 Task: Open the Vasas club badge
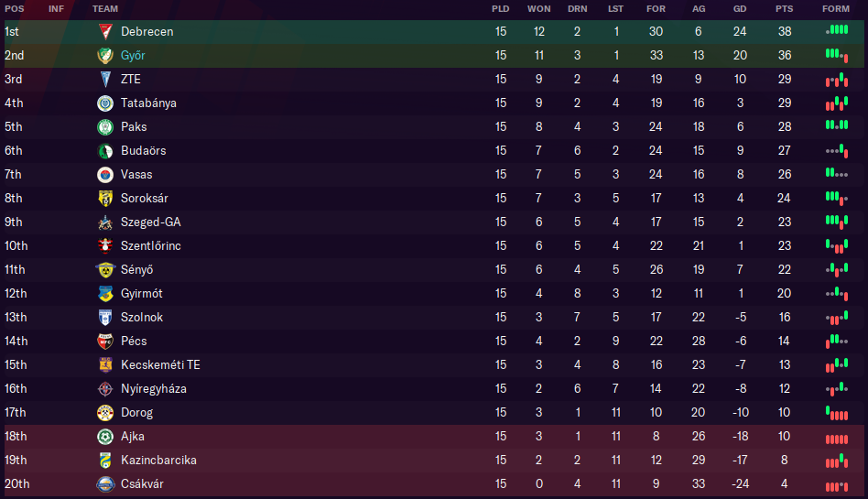105,174
